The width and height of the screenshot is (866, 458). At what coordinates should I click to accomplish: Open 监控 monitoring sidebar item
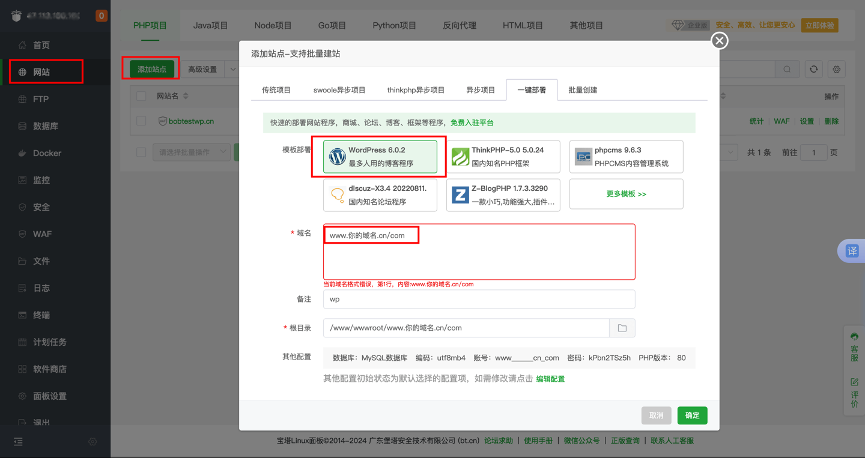[41, 180]
